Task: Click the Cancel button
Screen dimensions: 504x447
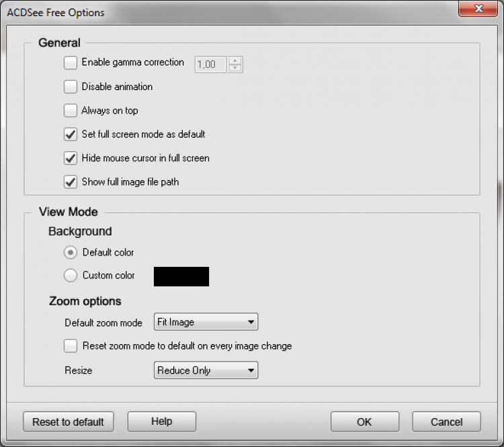Action: 446,421
